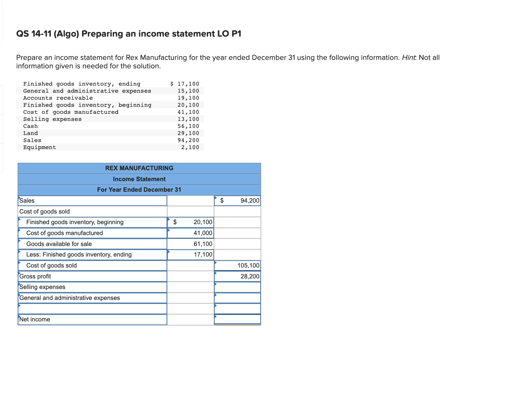Click the blue marker beside 17,100
This screenshot has width=532, height=406.
pyautogui.click(x=170, y=252)
